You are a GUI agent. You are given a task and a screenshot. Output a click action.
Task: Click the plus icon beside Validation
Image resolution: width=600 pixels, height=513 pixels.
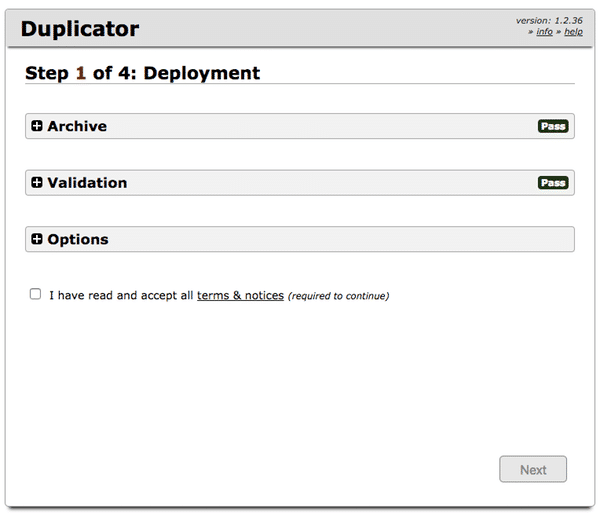37,183
